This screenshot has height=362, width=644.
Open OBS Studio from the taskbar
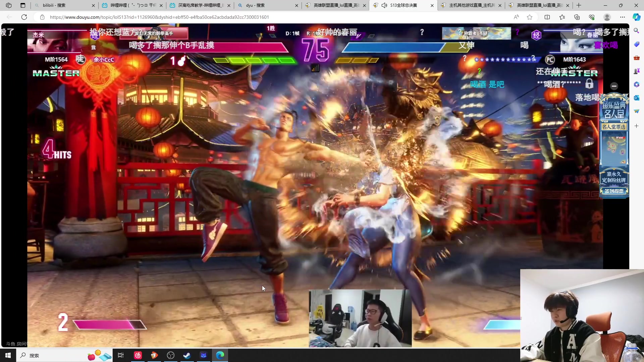pos(171,355)
